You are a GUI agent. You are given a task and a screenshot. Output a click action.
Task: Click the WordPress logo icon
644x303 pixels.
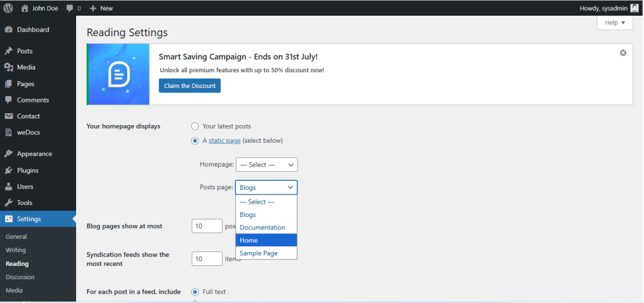[8, 8]
